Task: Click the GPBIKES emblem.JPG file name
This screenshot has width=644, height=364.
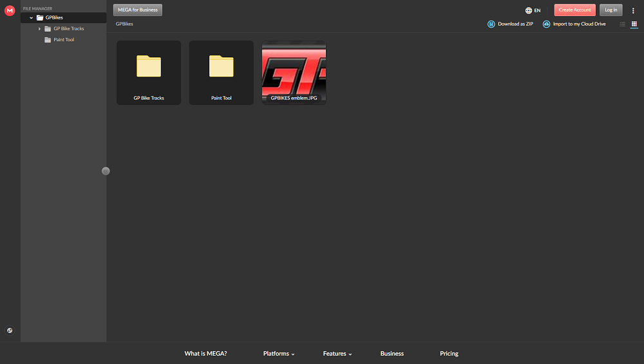Action: click(294, 98)
